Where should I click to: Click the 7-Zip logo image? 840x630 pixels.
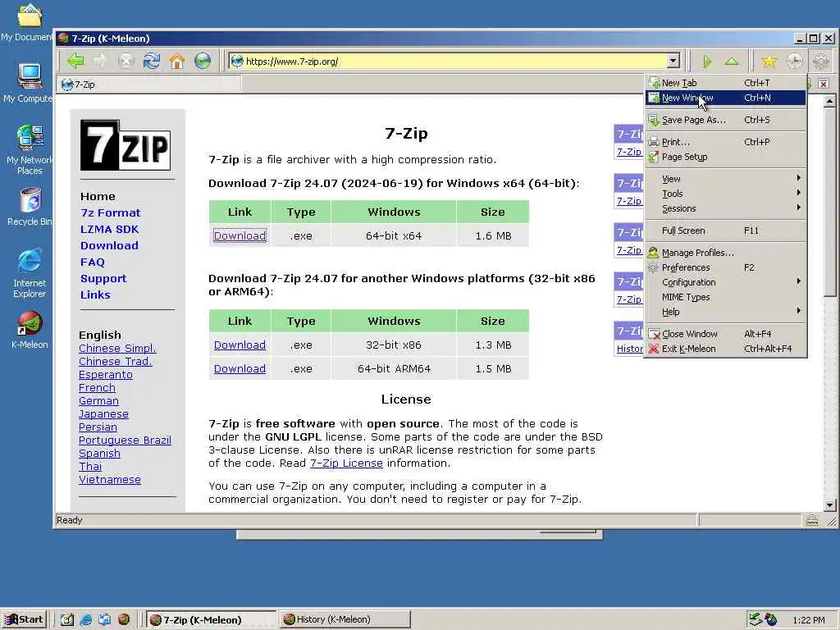(x=126, y=144)
